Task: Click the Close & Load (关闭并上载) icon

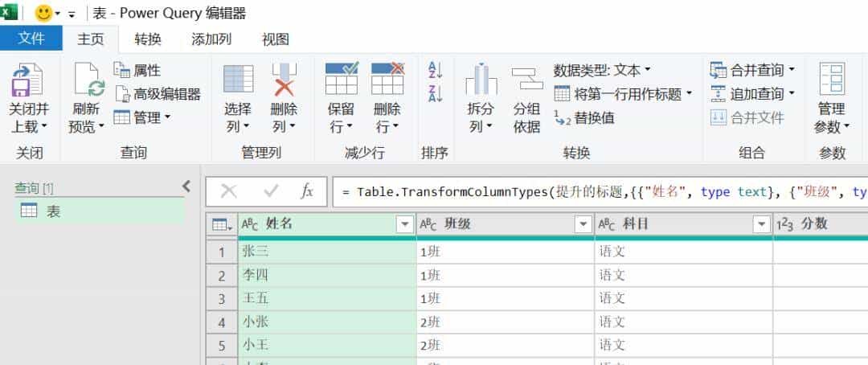Action: [27, 80]
